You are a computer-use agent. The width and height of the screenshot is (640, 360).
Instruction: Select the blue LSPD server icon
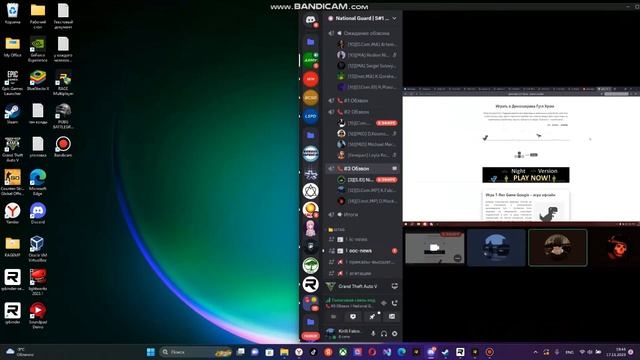point(310,116)
